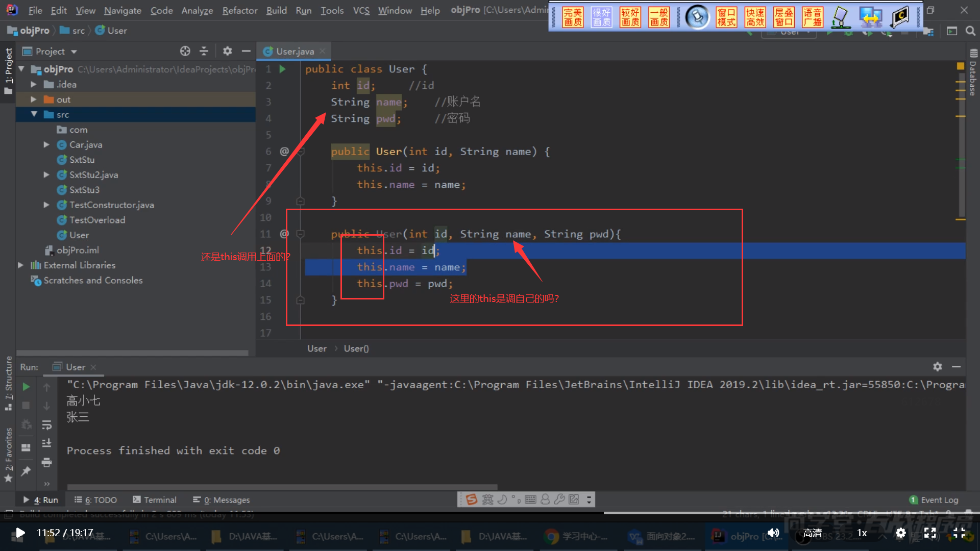Expand Car.java tree node
The height and width of the screenshot is (551, 980).
pyautogui.click(x=46, y=144)
